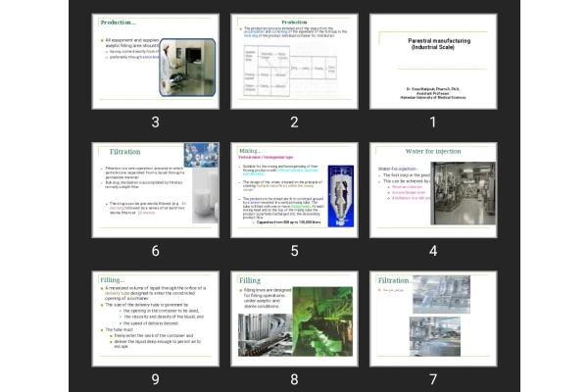Click the slide number 3 label
Screen dimensions: 588x392
coord(155,122)
